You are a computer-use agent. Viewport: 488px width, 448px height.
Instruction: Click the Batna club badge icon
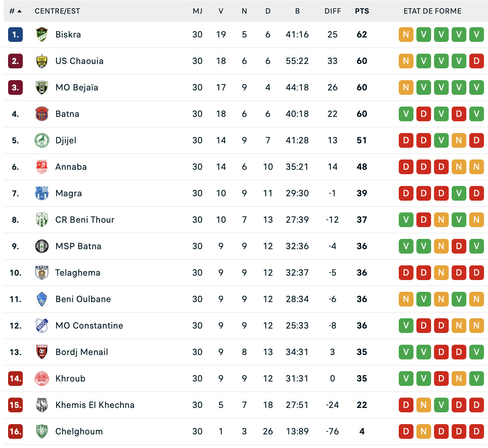pos(42,114)
